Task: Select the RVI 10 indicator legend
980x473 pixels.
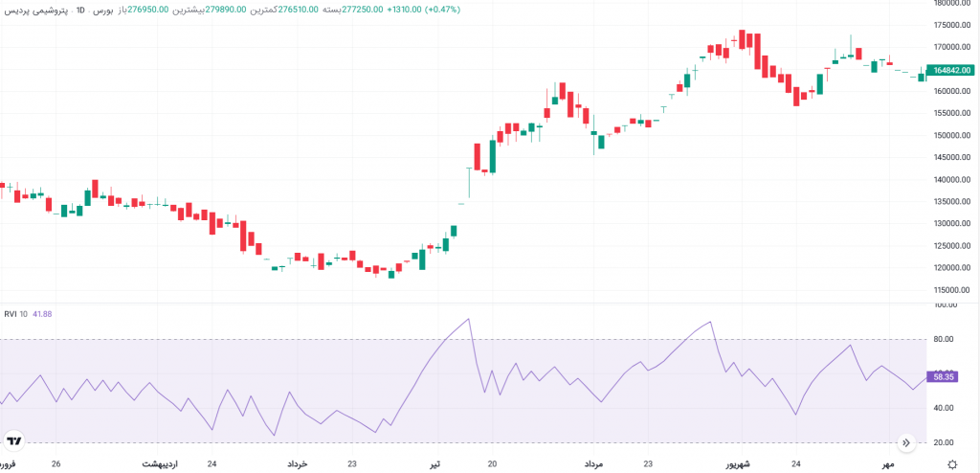Action: (15, 314)
